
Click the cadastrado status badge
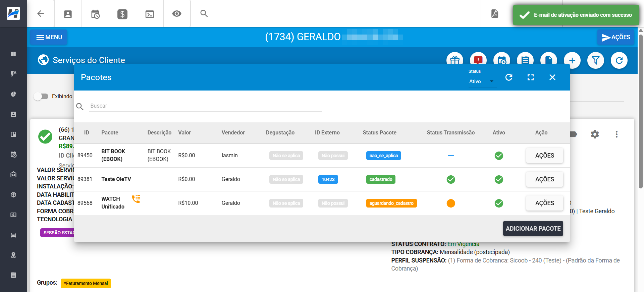click(x=381, y=179)
